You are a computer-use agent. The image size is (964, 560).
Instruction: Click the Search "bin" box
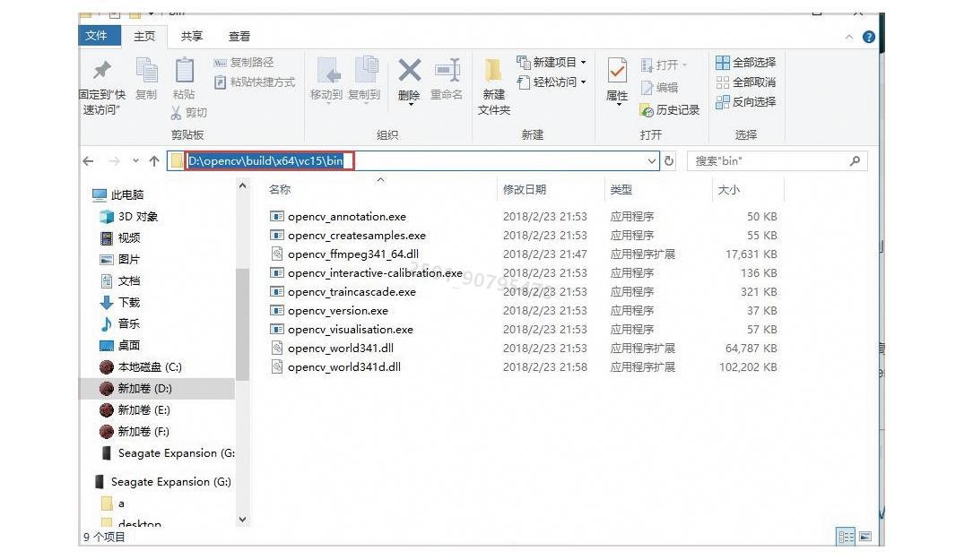pyautogui.click(x=777, y=161)
